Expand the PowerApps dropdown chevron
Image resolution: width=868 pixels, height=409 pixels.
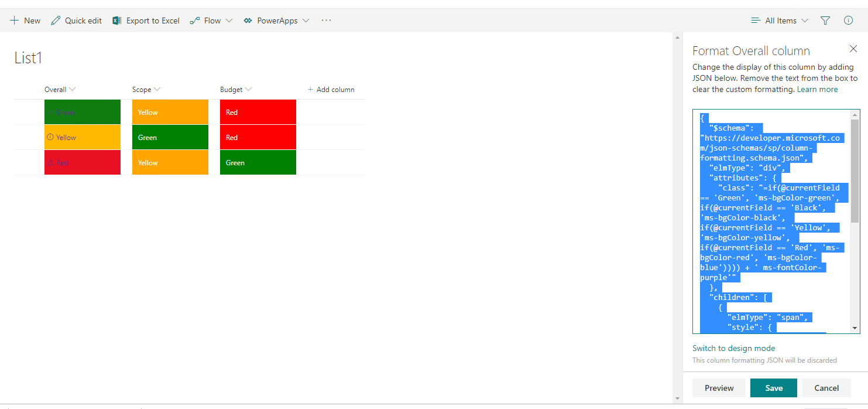[x=306, y=21]
